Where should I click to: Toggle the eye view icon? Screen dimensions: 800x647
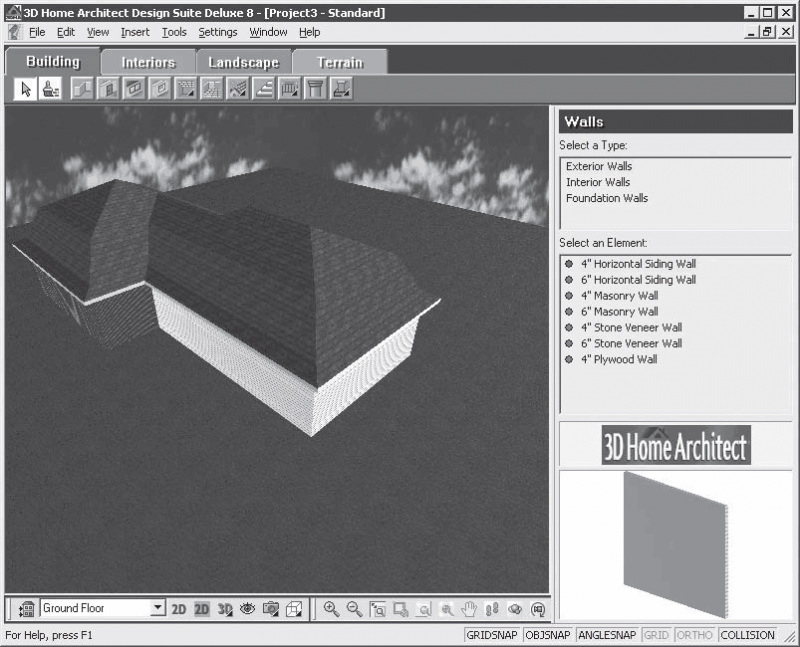pyautogui.click(x=247, y=609)
